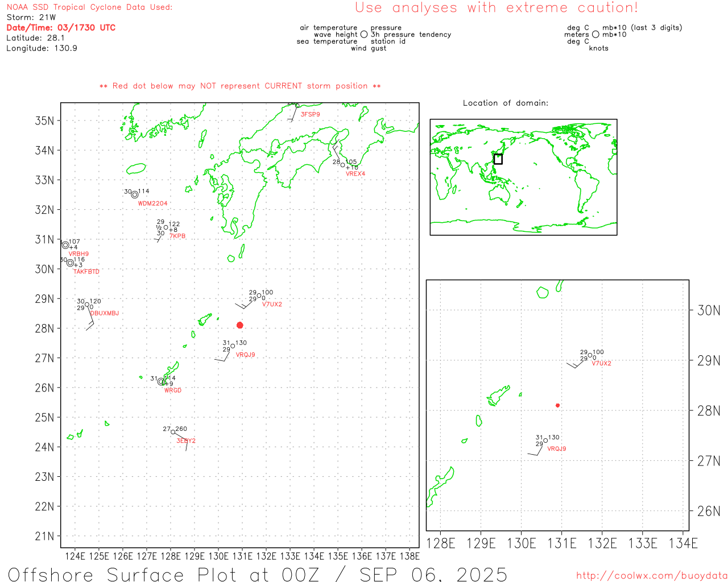Click the WRGD station circle marker
Screen dimensions: 728x582
(161, 381)
